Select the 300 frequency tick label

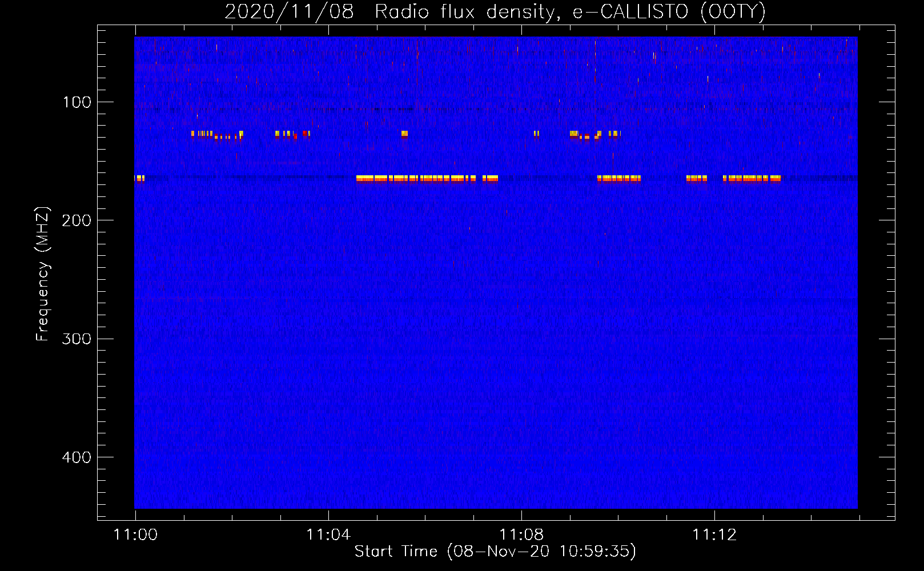77,339
